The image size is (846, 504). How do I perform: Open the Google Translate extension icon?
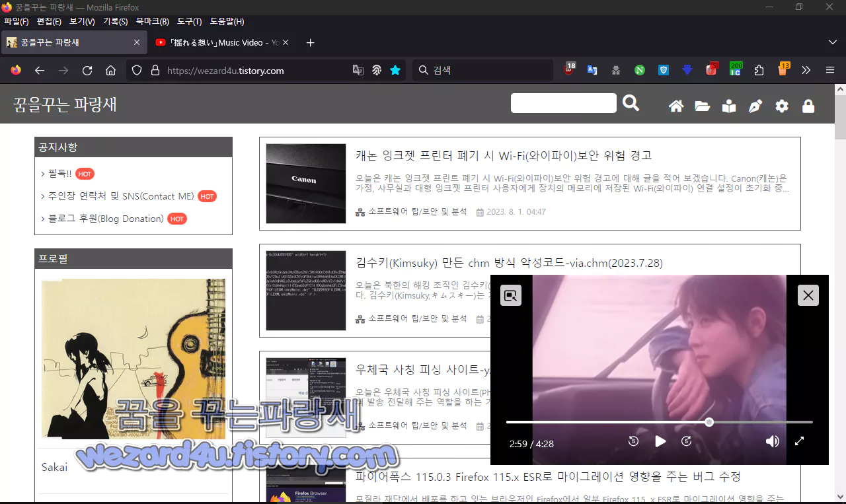pos(592,70)
